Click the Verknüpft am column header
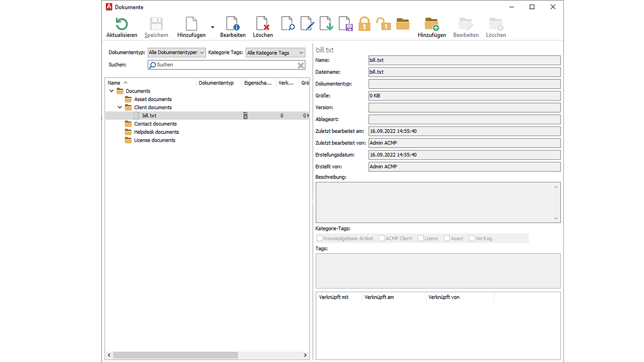The width and height of the screenshot is (644, 362). tap(394, 297)
